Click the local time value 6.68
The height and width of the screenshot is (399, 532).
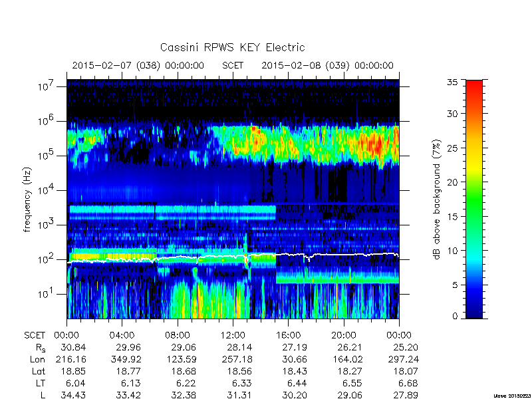[x=408, y=383]
